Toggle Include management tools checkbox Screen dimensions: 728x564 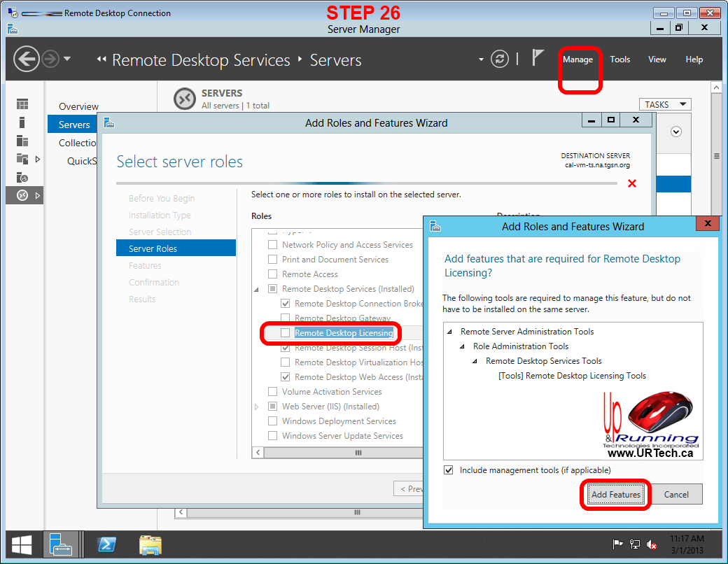tap(449, 470)
